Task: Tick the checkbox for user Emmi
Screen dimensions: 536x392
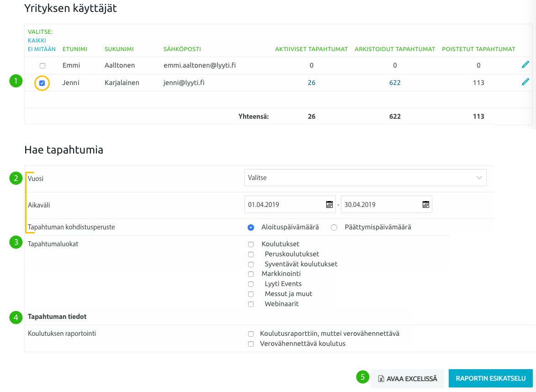Action: coord(42,66)
